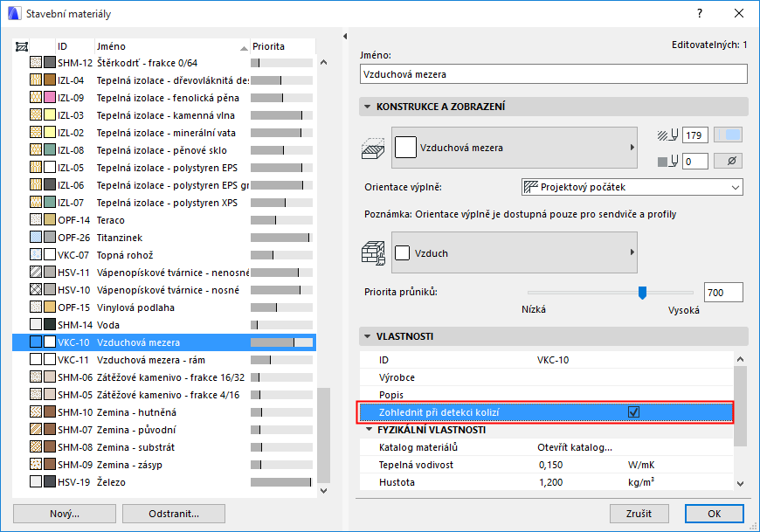Uncheck Zohlednit při detekci kolizí checkbox

633,411
